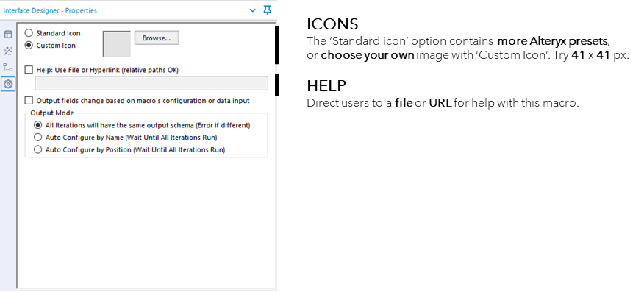Pin the Interface Designer panel
Screen dimensions: 644x292
tap(268, 10)
